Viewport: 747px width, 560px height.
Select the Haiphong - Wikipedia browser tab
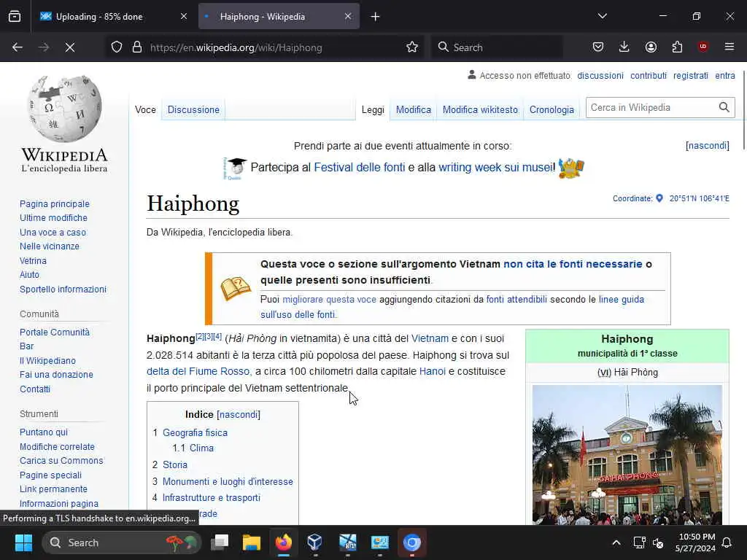coord(279,17)
